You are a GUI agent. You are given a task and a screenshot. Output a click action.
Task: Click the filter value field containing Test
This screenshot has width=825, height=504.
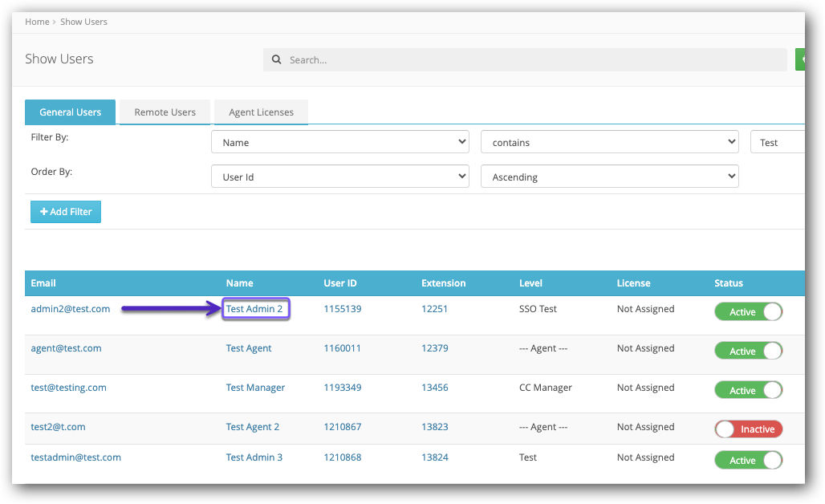tap(777, 142)
